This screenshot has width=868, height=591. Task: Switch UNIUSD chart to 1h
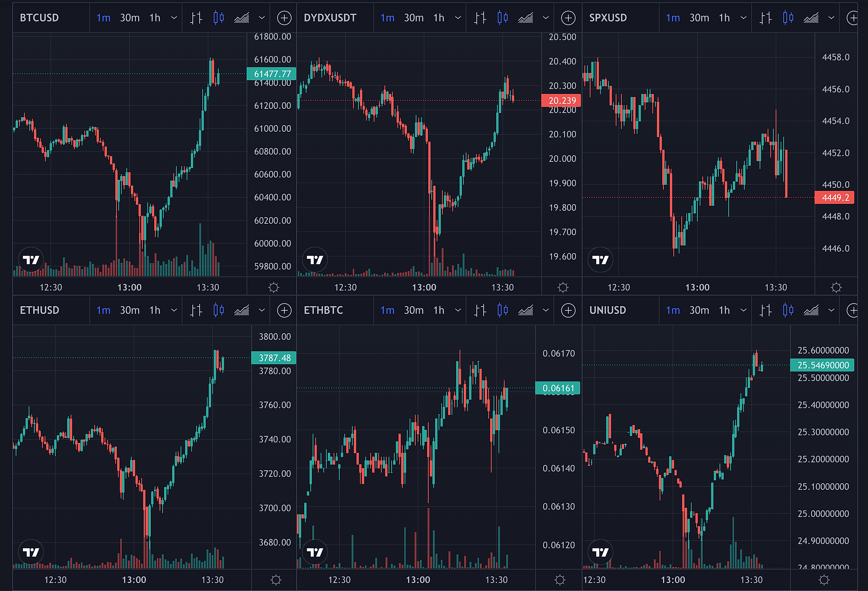tap(724, 310)
